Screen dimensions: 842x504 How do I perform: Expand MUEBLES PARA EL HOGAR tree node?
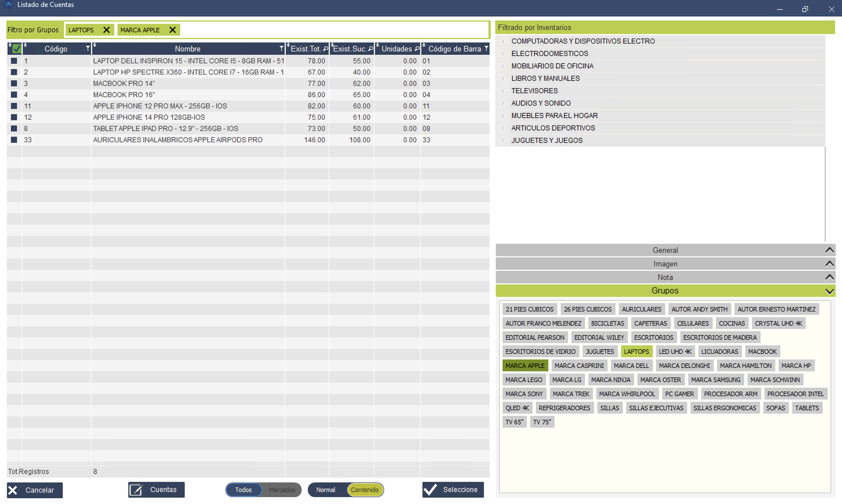(x=503, y=115)
